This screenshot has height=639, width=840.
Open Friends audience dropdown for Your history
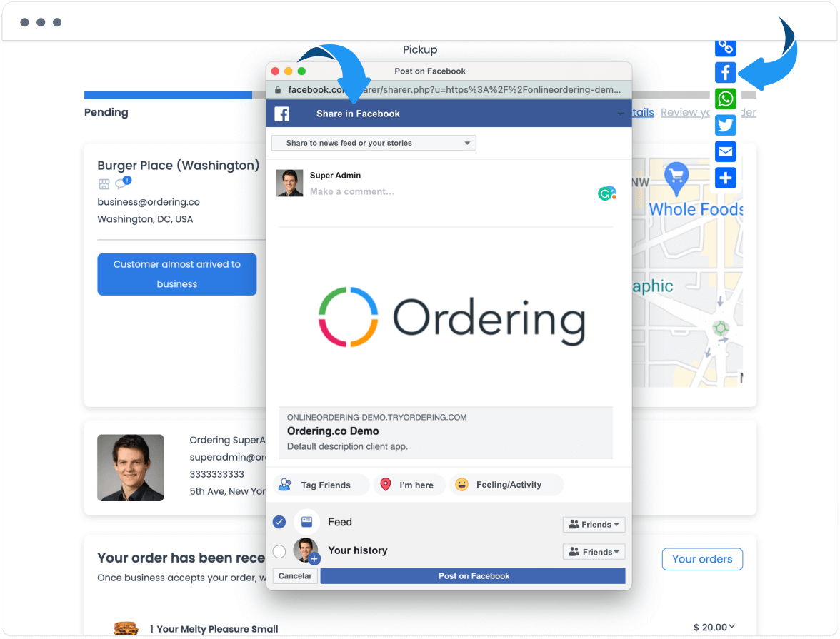pos(594,552)
